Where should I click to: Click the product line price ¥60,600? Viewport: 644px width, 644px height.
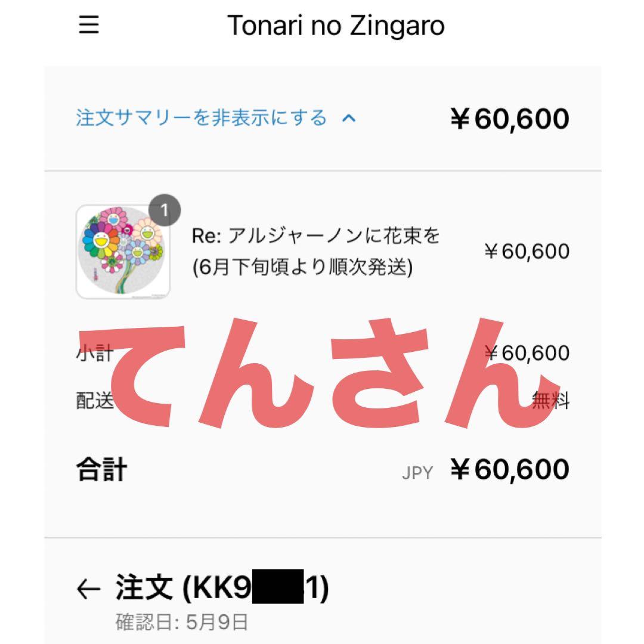click(527, 252)
